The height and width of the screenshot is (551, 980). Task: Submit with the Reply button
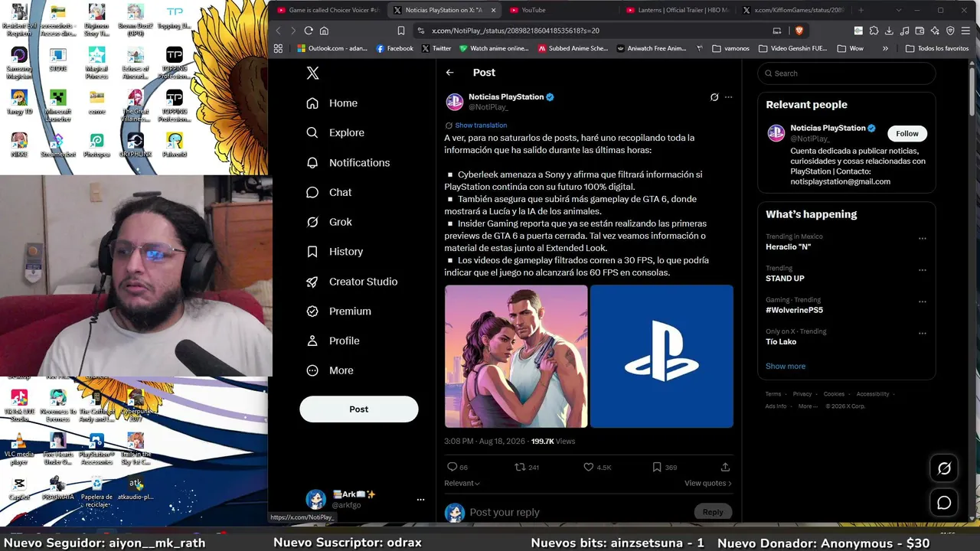(713, 512)
